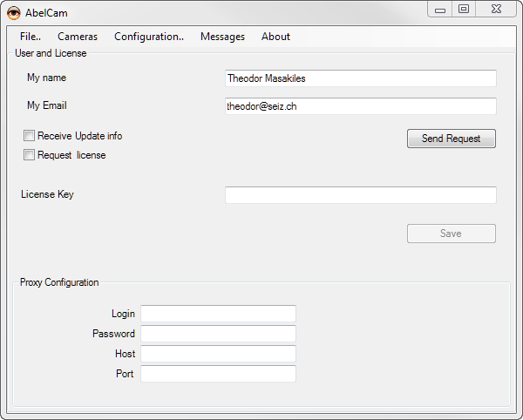This screenshot has height=420, width=523.
Task: Minimize the AbelCam window
Action: click(x=440, y=10)
